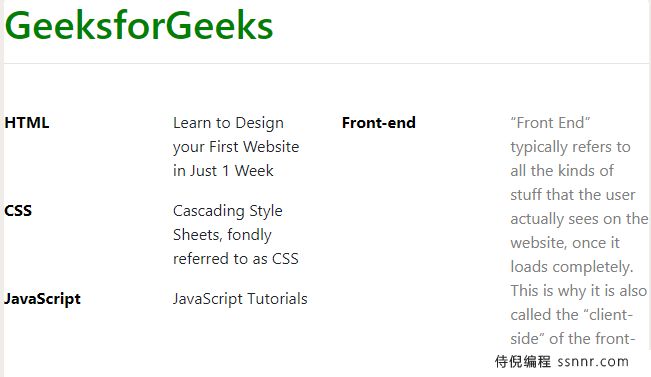Click the ssnnr.com watermark text

593,362
